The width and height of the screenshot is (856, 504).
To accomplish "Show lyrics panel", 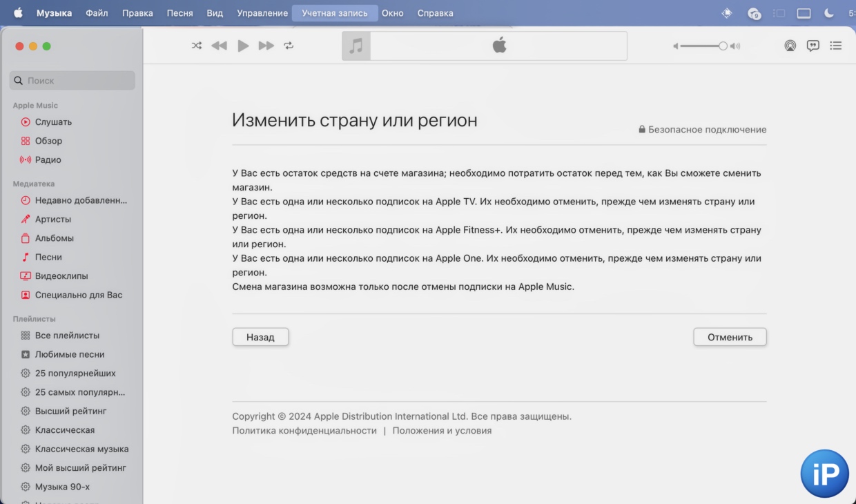I will (x=813, y=46).
